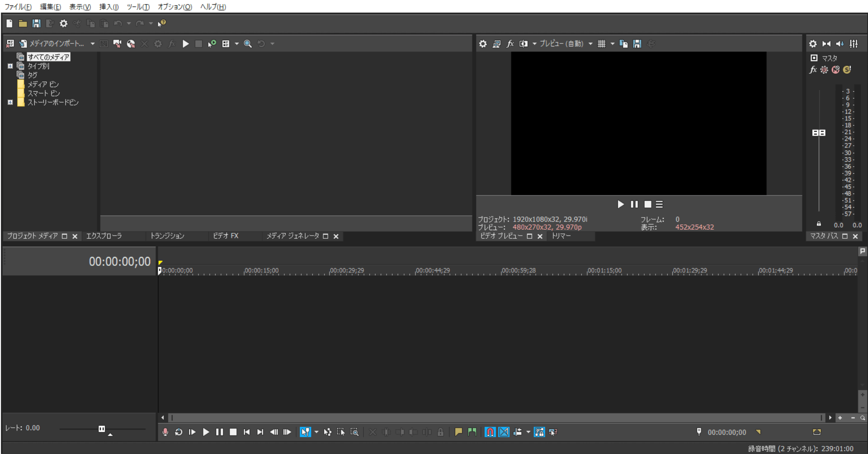The height and width of the screenshot is (454, 868).
Task: Switch to the エクスプローラ tab
Action: 104,236
